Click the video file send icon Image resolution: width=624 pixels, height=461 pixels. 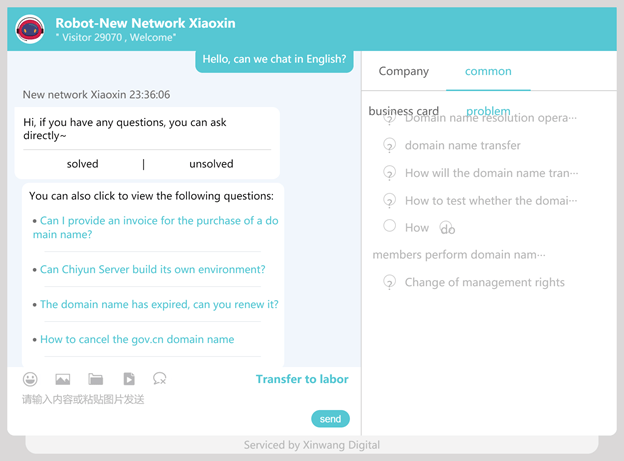pos(129,379)
